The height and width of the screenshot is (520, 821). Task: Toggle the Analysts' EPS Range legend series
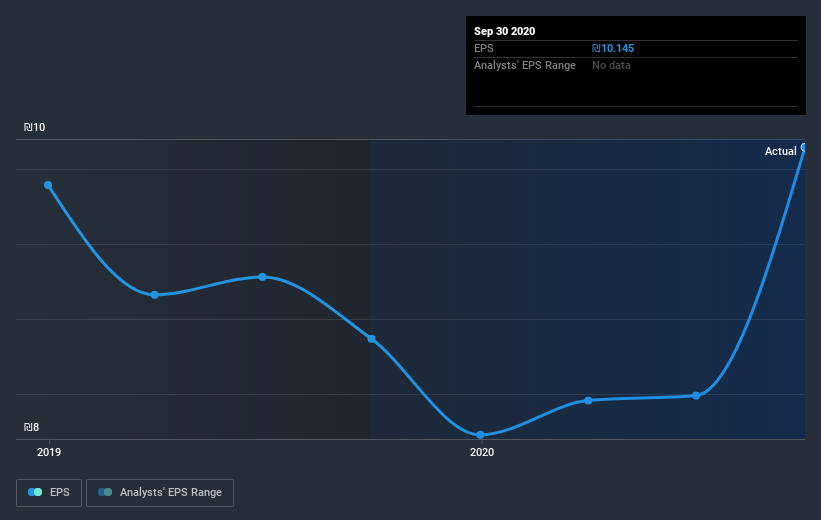point(160,492)
